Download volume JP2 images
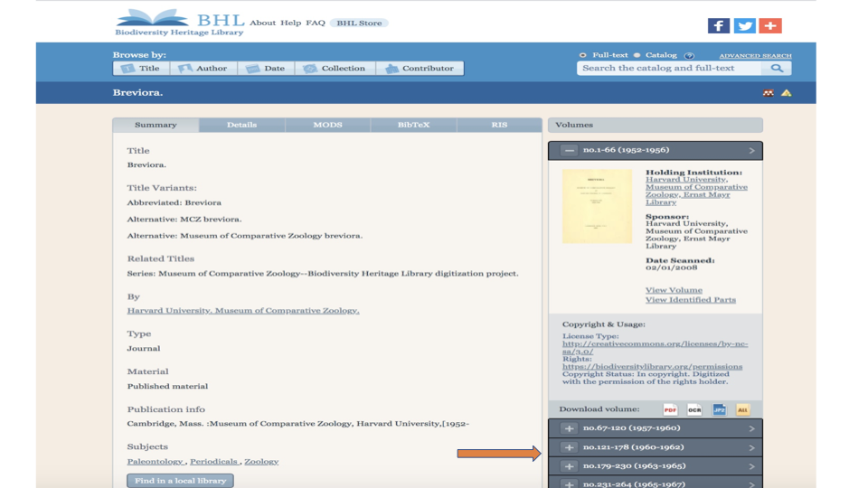Viewport: 868px width, 488px height. tap(719, 409)
